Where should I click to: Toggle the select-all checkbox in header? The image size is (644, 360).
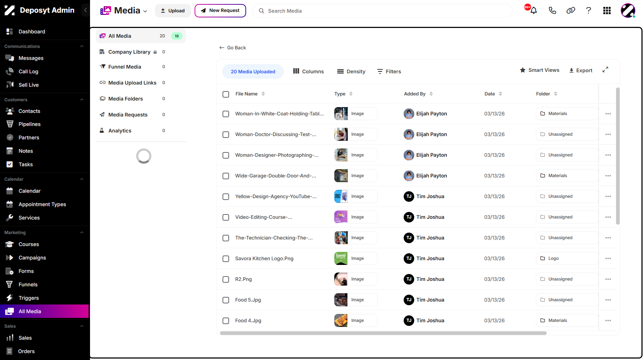point(226,94)
